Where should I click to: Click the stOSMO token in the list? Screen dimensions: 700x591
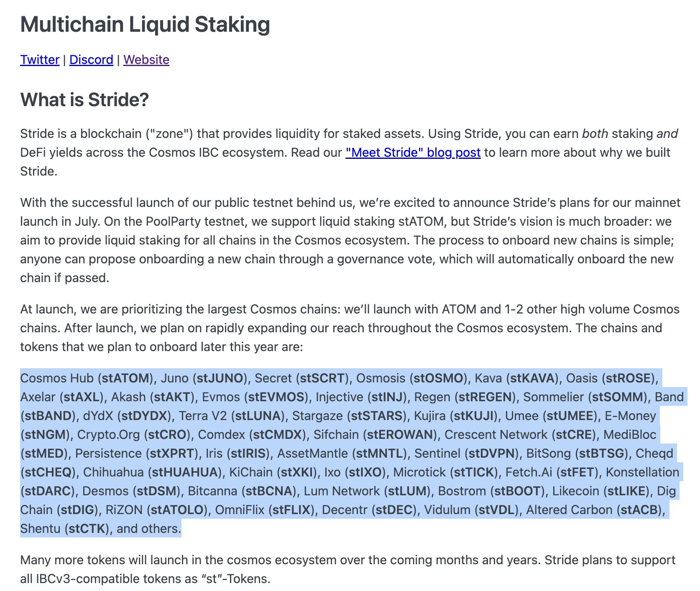tap(438, 378)
